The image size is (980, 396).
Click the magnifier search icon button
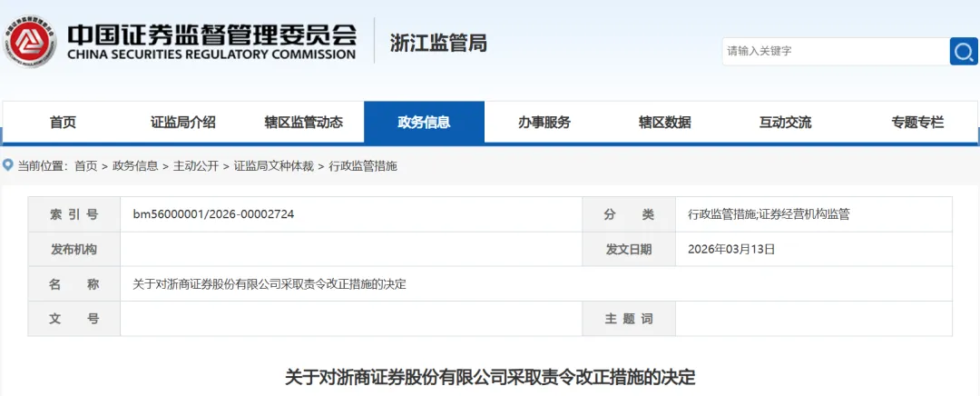[963, 51]
